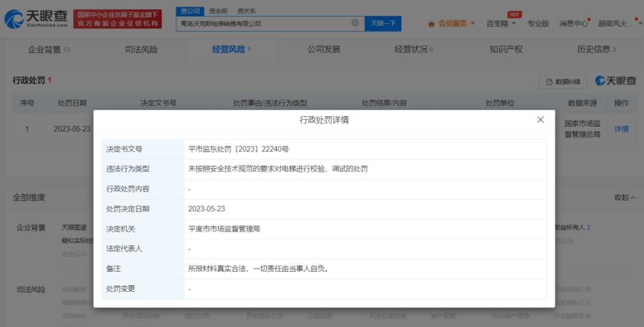Click the violation type description text
The image size is (644, 327).
coord(278,169)
